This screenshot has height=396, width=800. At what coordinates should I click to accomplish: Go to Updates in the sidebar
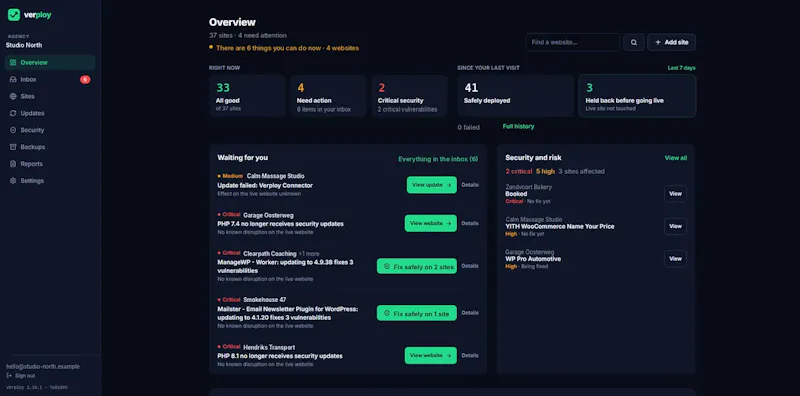pyautogui.click(x=50, y=113)
